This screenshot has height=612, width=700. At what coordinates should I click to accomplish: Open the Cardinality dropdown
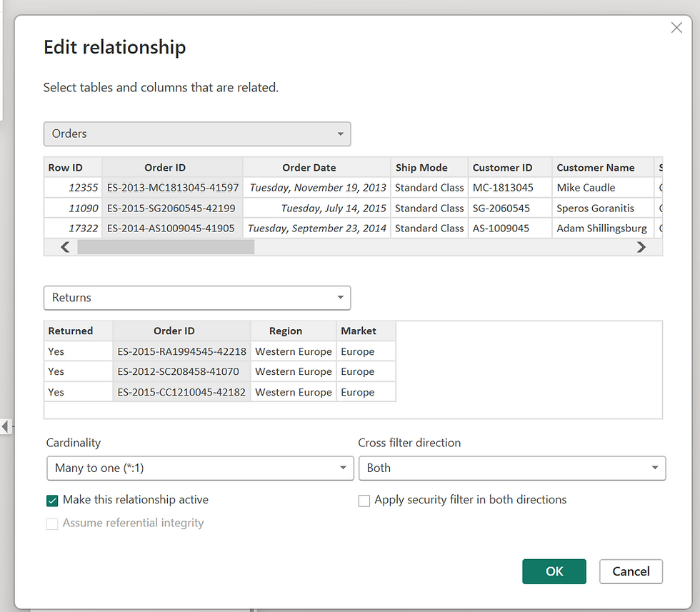tap(200, 468)
